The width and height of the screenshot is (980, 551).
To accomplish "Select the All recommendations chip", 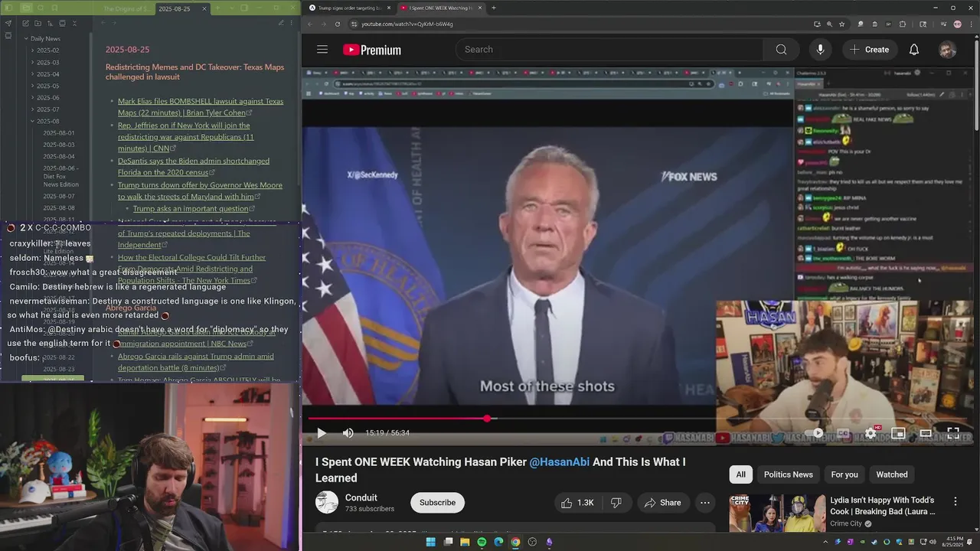I will point(740,474).
